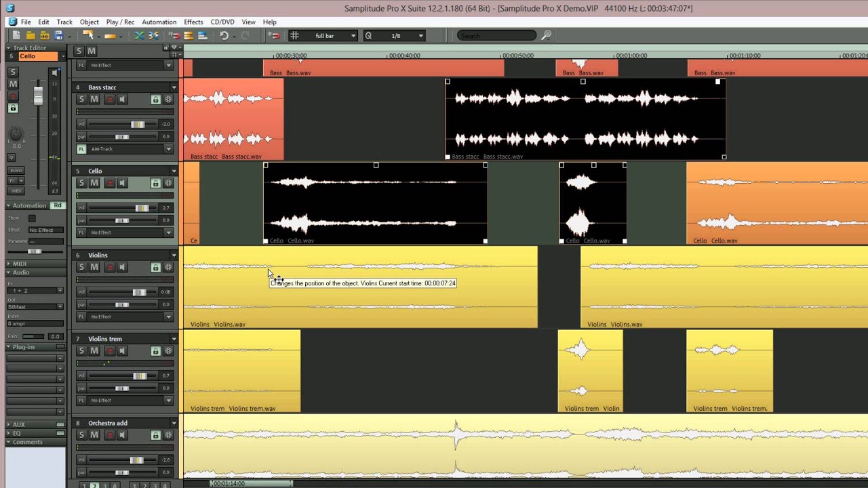Click the Search input field in toolbar
The image size is (868, 488).
[x=497, y=36]
